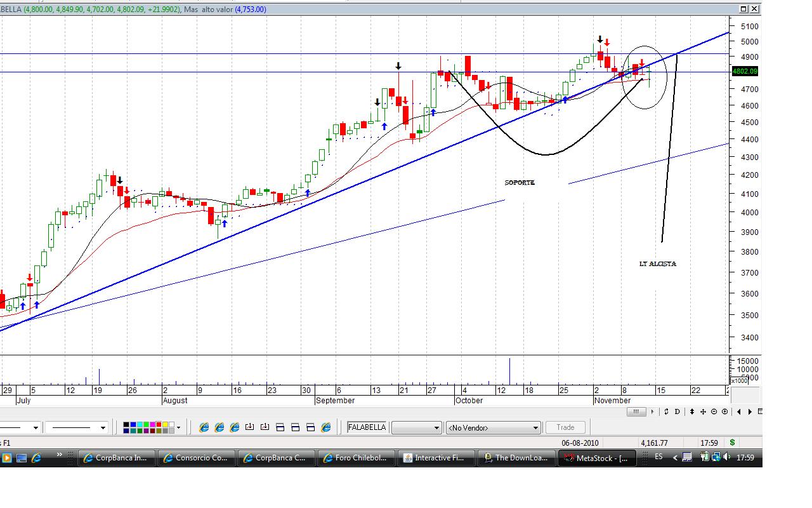Click the MetaStock taskbar button
812x508 pixels.
tap(596, 458)
